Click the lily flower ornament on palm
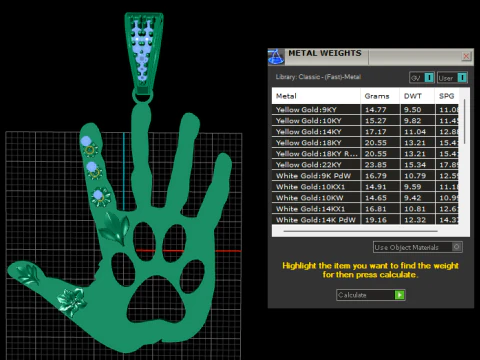 [x=114, y=228]
